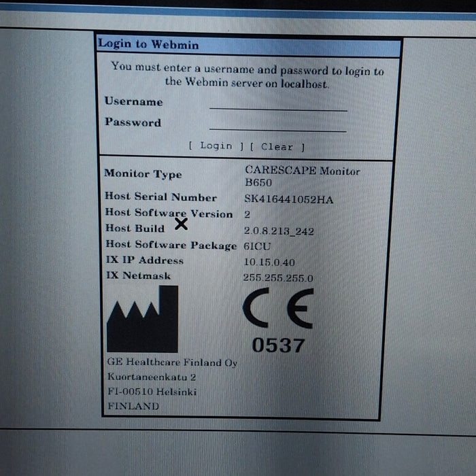Screen dimensions: 476x476
Task: Click GE Healthcare Finland Oy text
Action: 171,363
